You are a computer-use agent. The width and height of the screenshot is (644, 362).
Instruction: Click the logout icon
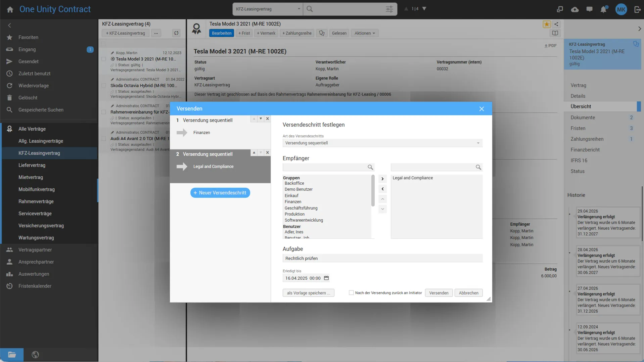click(638, 9)
